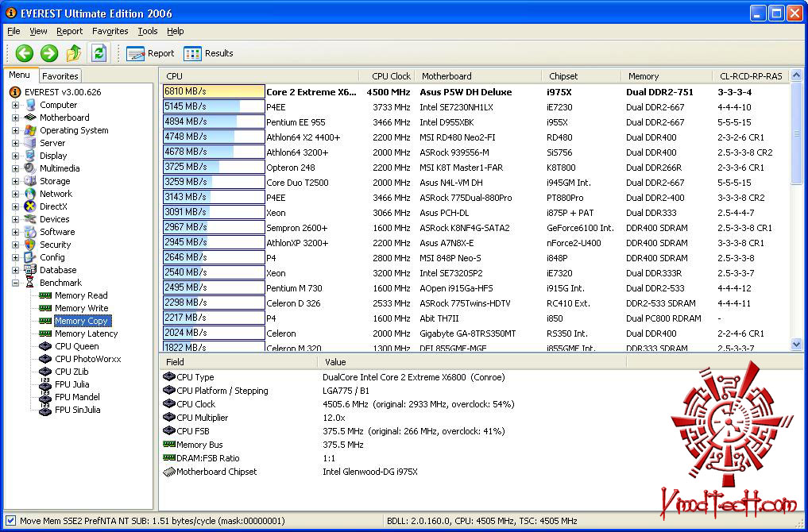Open the CPU PhotoWorxx benchmark
Screen dimensions: 808x532
(x=87, y=359)
